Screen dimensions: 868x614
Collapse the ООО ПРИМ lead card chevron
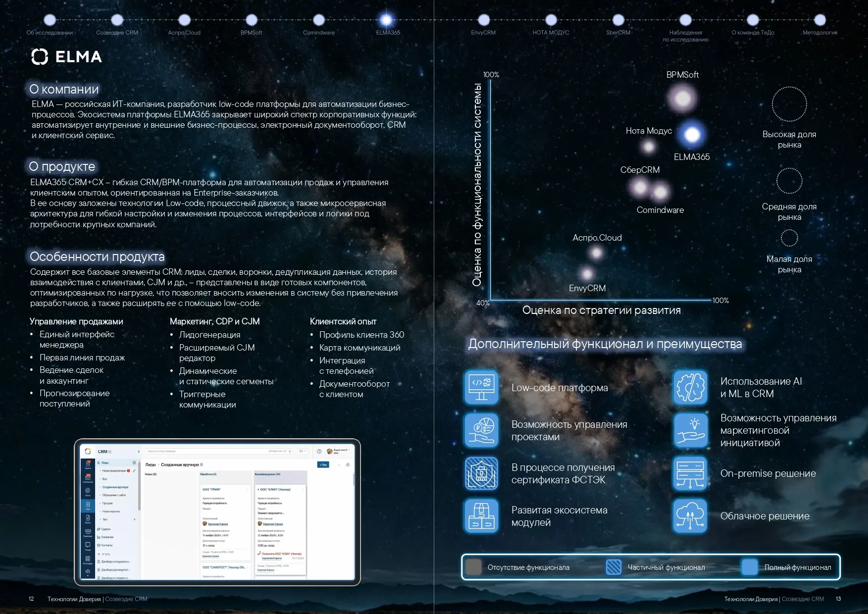(248, 489)
